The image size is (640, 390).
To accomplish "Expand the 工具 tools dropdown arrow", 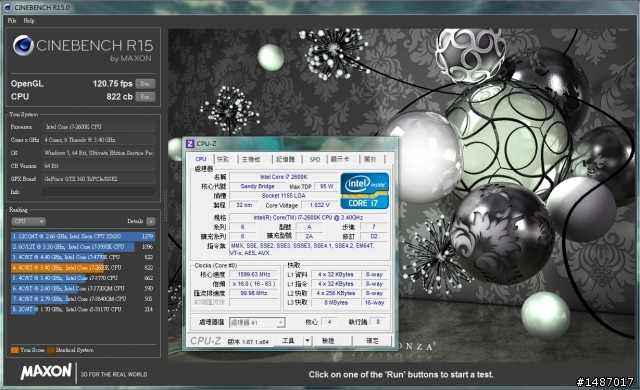I will click(x=307, y=341).
